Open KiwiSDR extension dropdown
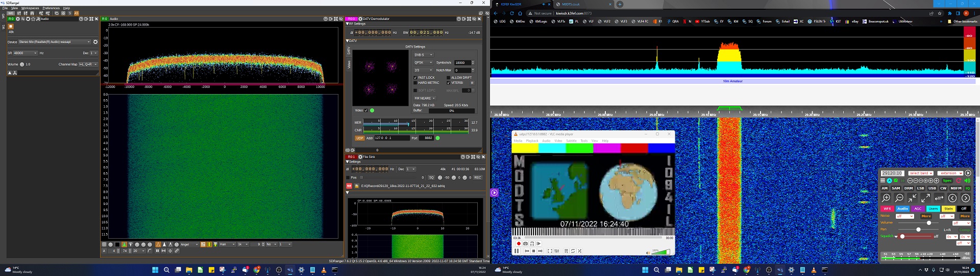This screenshot has height=276, width=980. tap(950, 173)
